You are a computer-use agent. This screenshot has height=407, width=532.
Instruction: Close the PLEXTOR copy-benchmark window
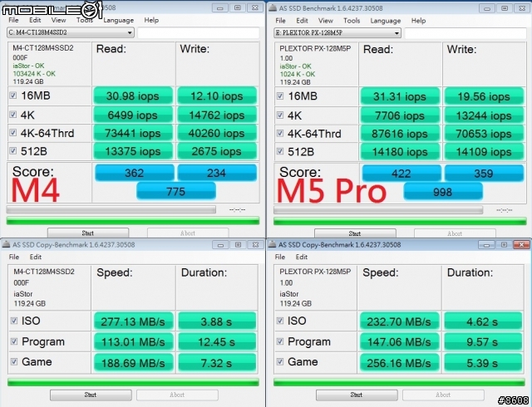pyautogui.click(x=521, y=244)
